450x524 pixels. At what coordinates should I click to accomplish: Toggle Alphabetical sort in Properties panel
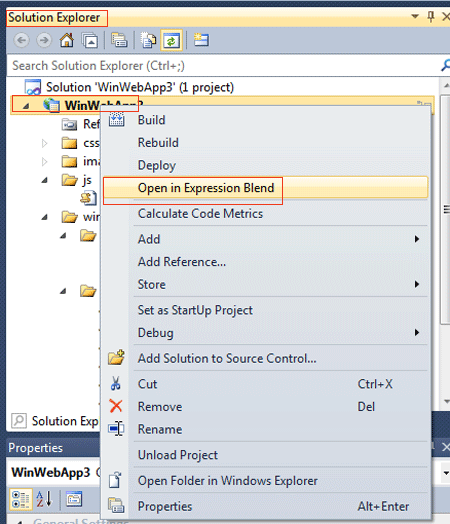coord(44,499)
